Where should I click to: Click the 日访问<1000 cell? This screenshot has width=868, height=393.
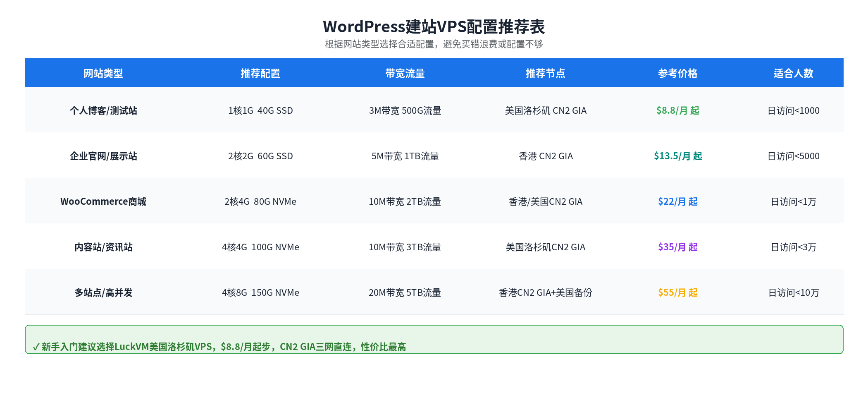[794, 110]
